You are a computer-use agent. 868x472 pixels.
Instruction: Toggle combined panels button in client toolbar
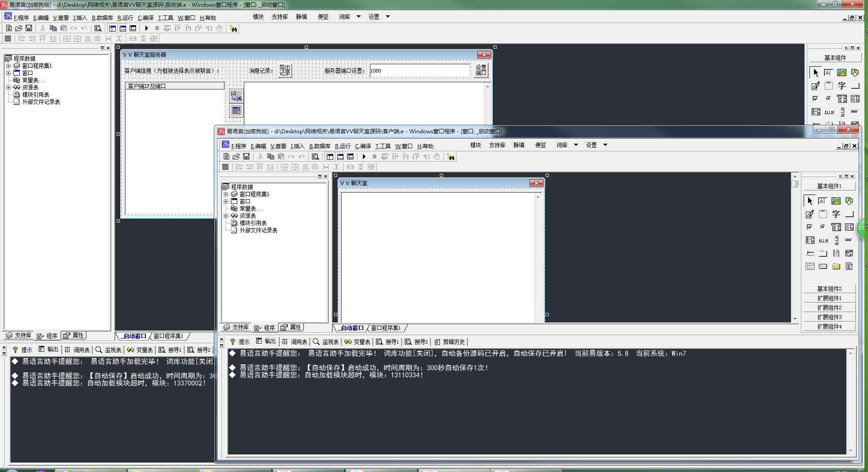pyautogui.click(x=350, y=156)
